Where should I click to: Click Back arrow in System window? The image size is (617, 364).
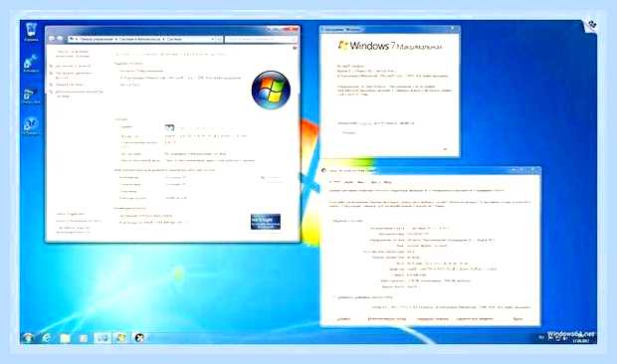(x=52, y=39)
